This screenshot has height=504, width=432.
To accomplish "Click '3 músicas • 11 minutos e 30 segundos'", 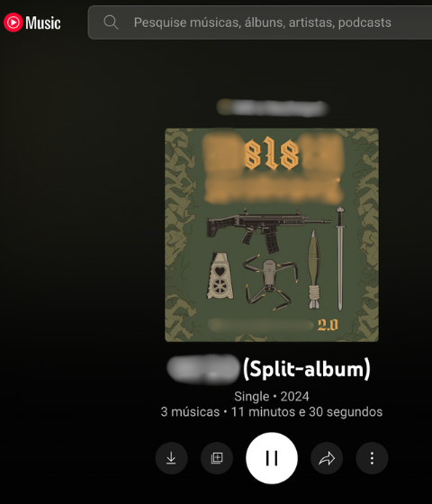I will [x=272, y=412].
